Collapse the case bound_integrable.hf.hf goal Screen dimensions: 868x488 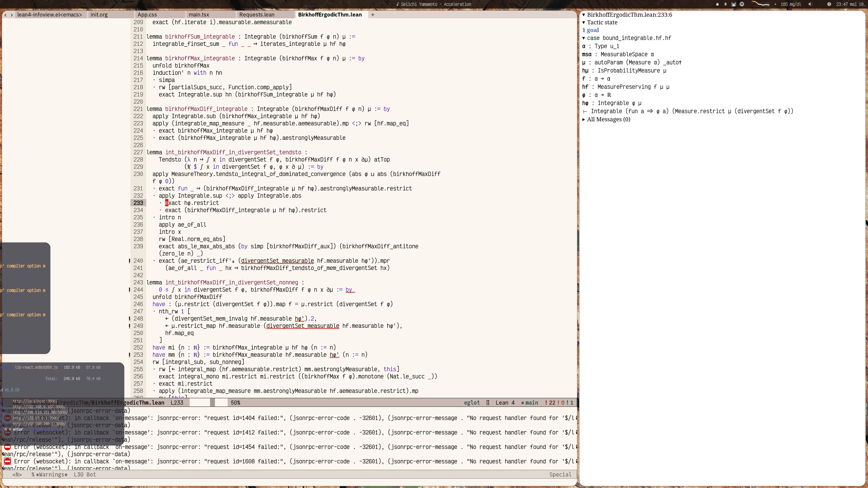coord(584,38)
